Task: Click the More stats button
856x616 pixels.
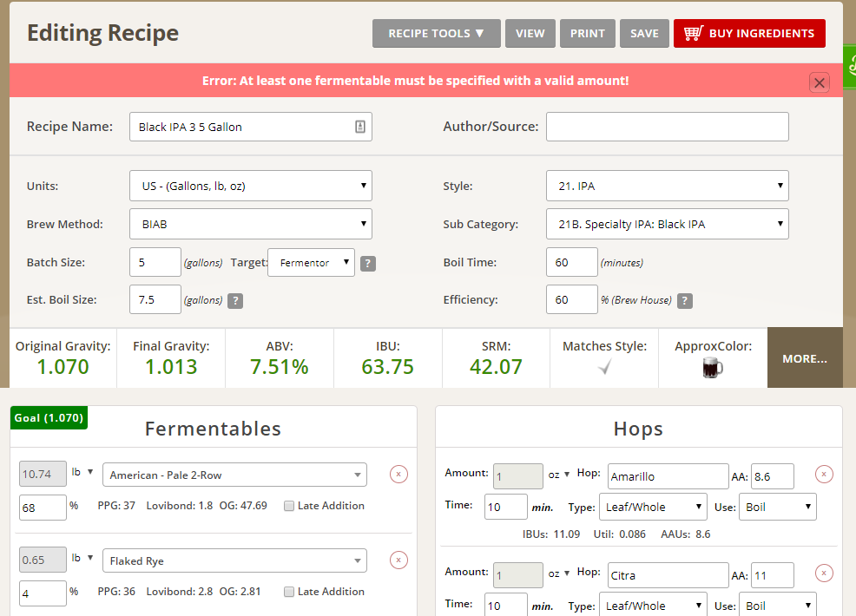Action: click(804, 358)
